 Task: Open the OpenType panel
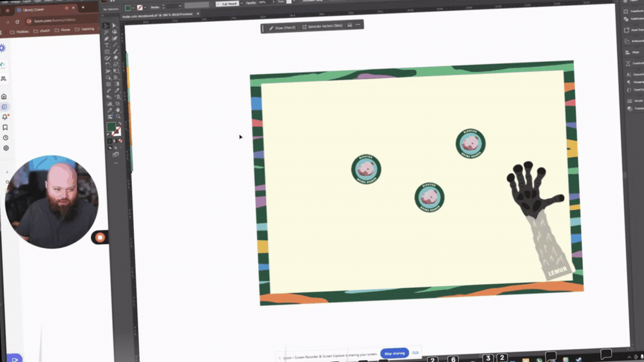click(634, 90)
